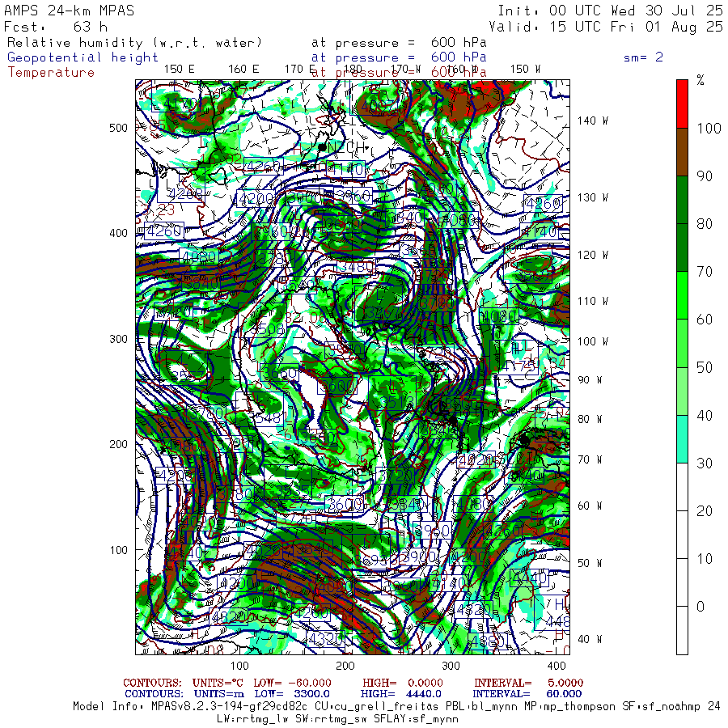Click the 'AMPS 24-km MPAS' title text

point(70,11)
